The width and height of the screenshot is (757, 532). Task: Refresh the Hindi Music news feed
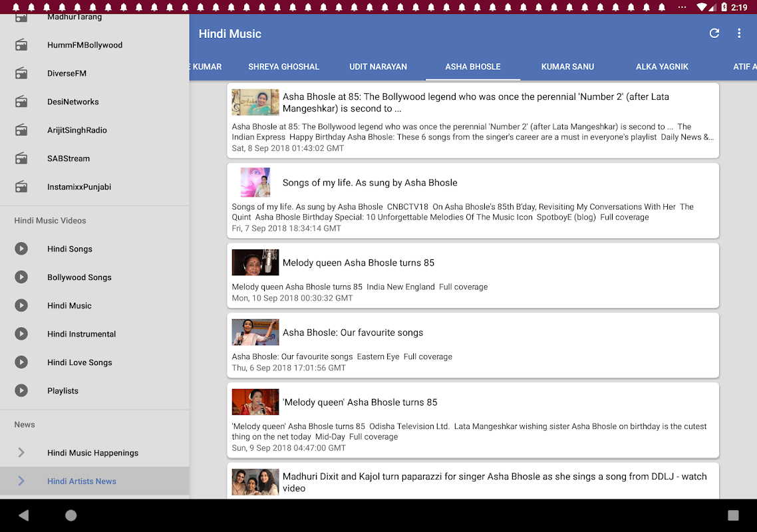coord(714,33)
